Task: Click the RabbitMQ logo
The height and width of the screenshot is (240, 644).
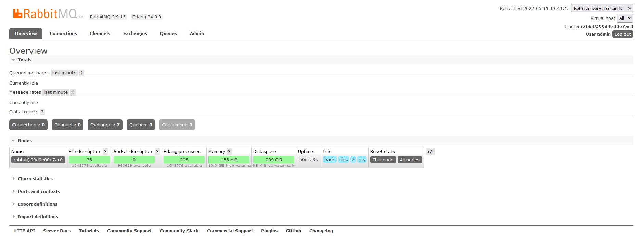Action: pyautogui.click(x=45, y=14)
